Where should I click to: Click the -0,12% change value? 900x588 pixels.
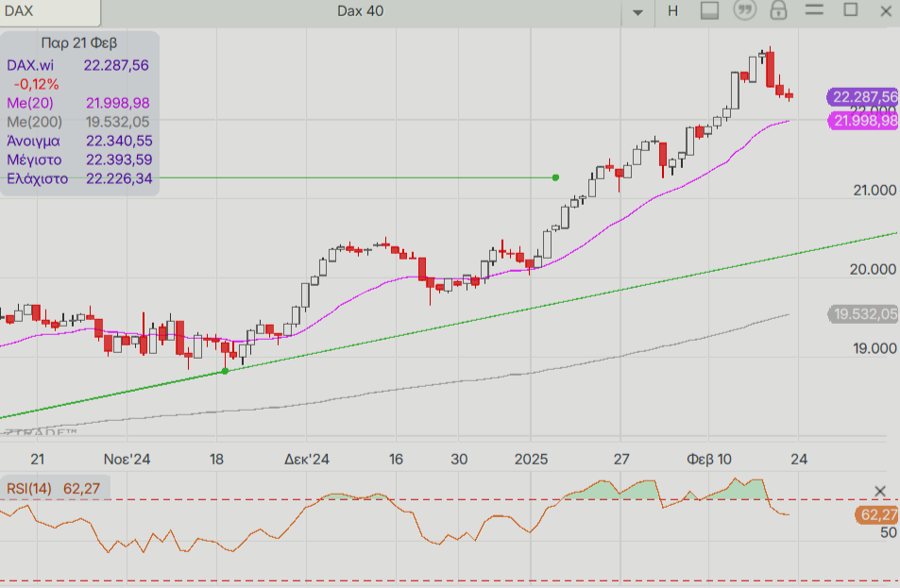[37, 84]
